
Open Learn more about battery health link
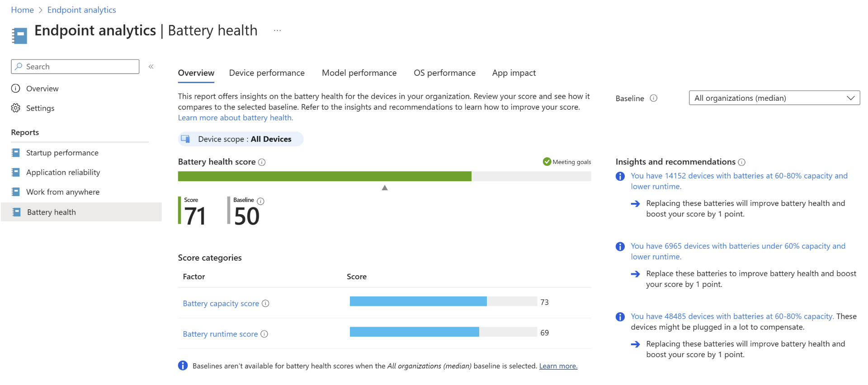coord(235,118)
